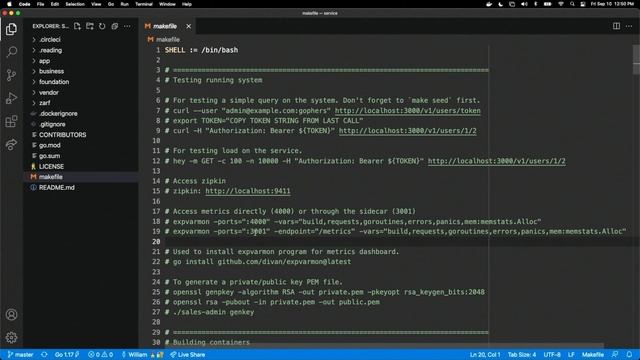Open the go.sum file
Screen dimensions: 640x360
[x=49, y=156]
